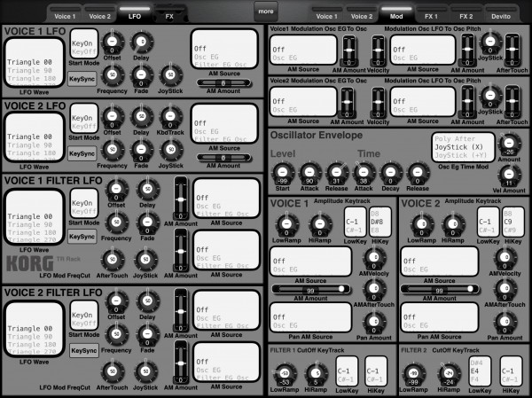This screenshot has width=532, height=398.
Task: Open the FX 2 tab
Action: point(465,14)
